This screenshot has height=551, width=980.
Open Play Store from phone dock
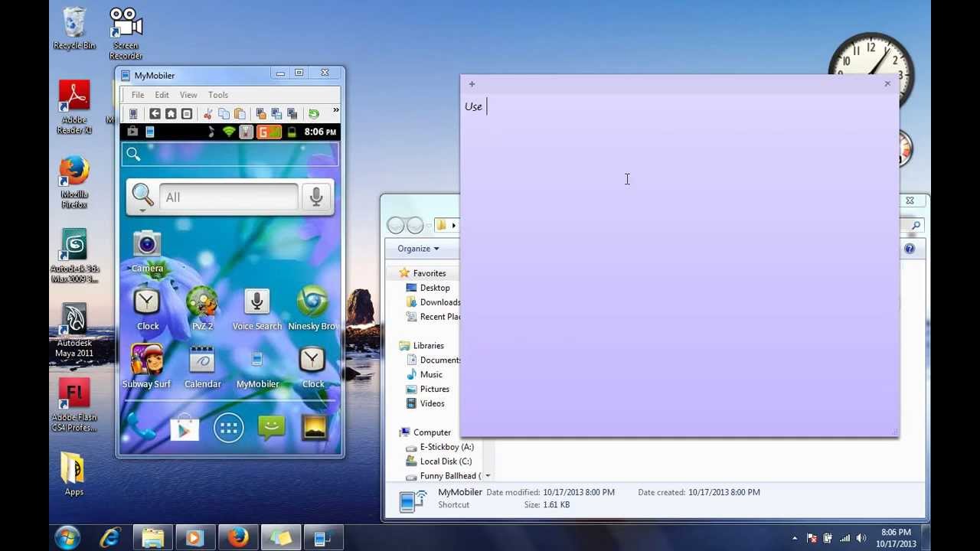[185, 429]
